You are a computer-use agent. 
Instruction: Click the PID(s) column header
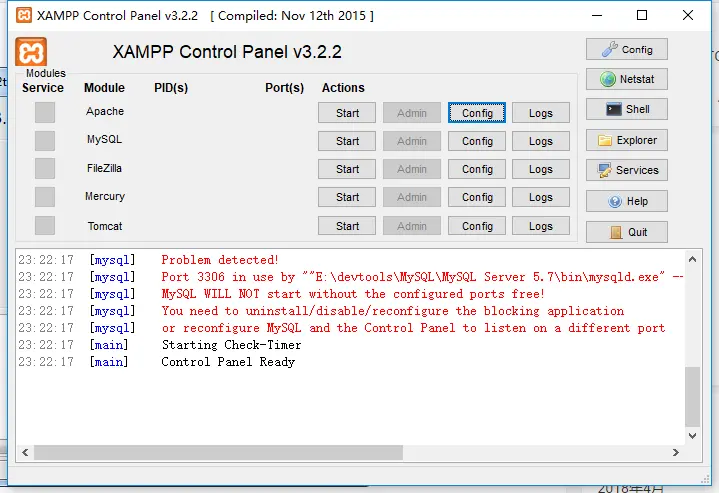pos(171,88)
